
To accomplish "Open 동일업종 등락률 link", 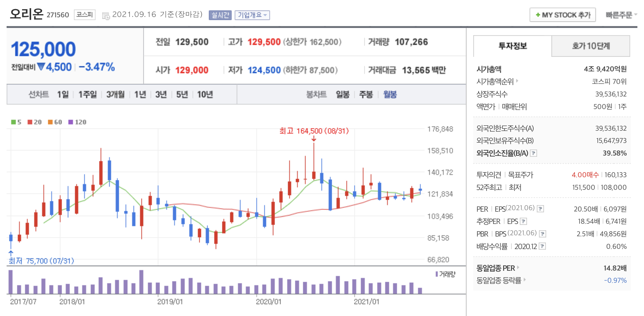I will click(x=501, y=280).
